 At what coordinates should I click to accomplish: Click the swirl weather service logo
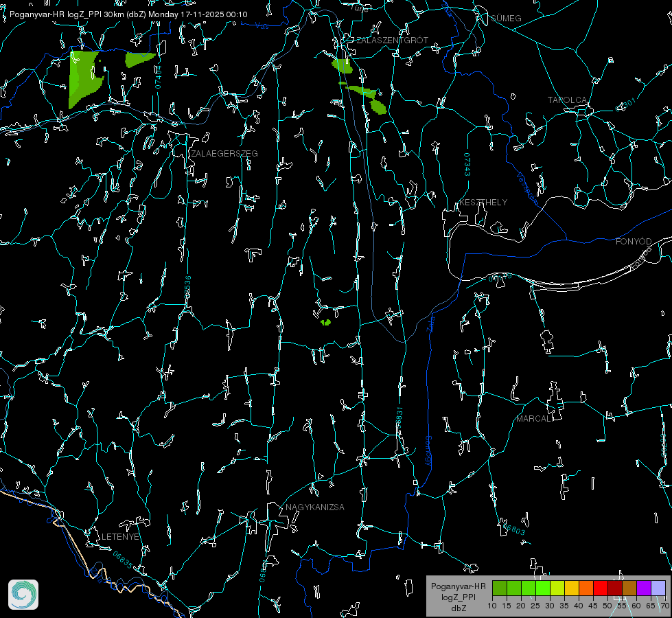[23, 595]
